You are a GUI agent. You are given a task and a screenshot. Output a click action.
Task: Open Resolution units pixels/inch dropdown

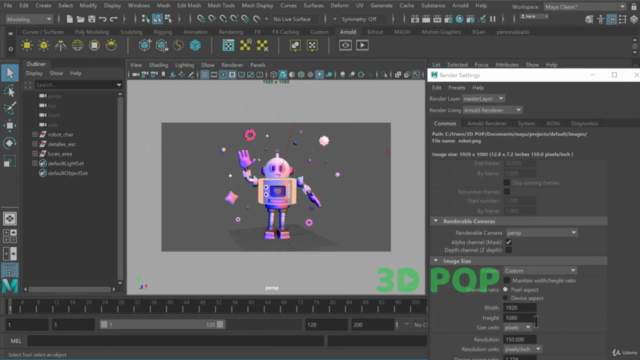tap(522, 349)
